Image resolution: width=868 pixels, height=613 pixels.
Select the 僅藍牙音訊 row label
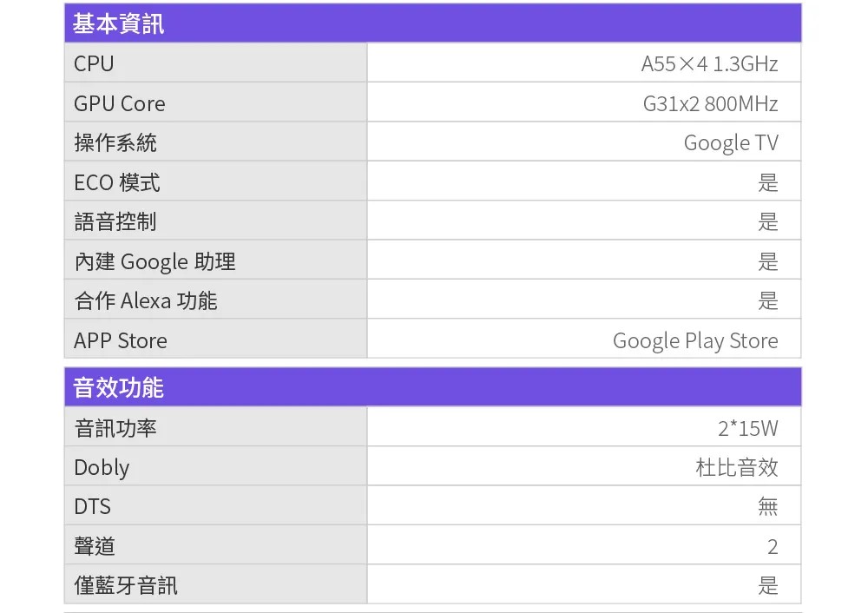tap(126, 585)
